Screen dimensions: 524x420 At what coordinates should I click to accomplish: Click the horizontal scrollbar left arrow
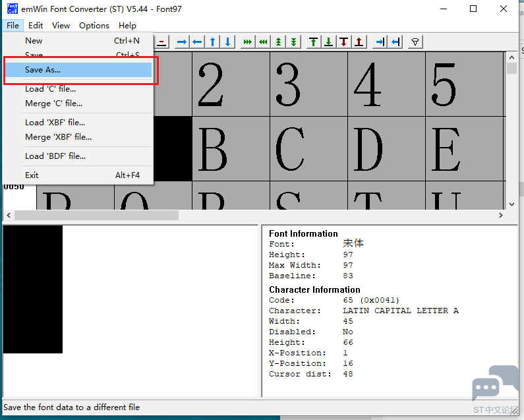(9, 216)
